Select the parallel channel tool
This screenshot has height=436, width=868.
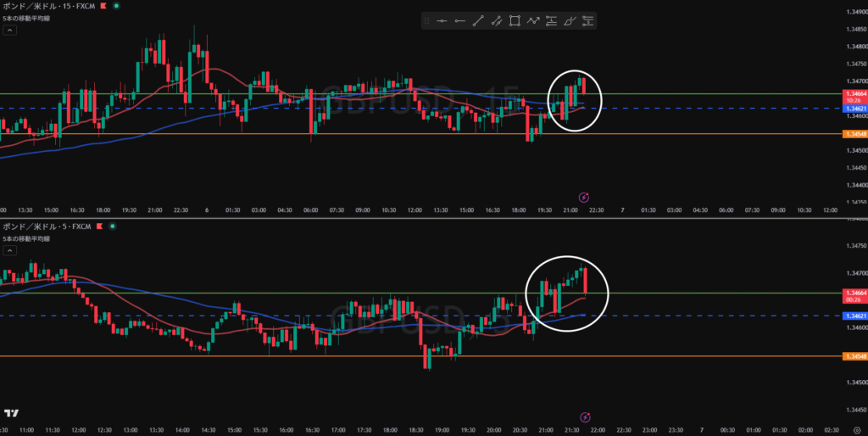pyautogui.click(x=497, y=21)
